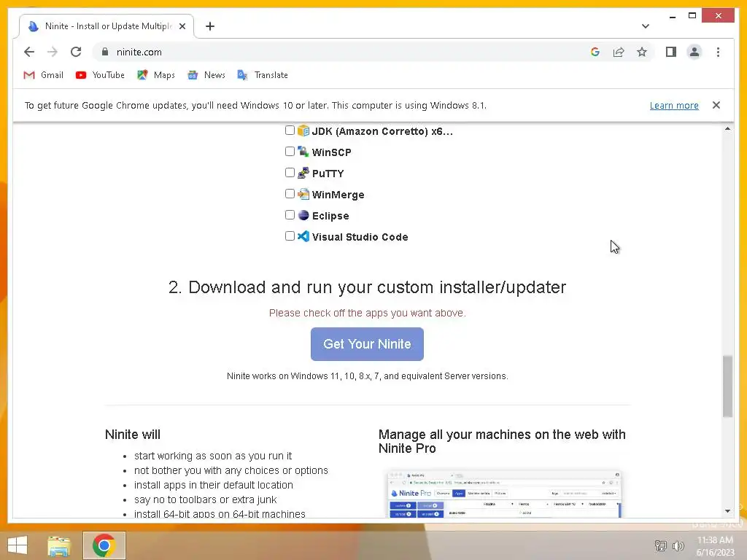747x560 pixels.
Task: Open the Chrome profile avatar
Action: pyautogui.click(x=694, y=52)
